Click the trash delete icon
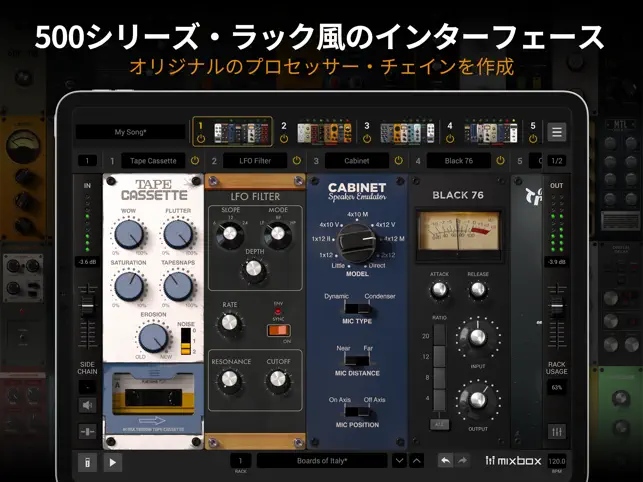The width and height of the screenshot is (643, 482). coord(87,462)
